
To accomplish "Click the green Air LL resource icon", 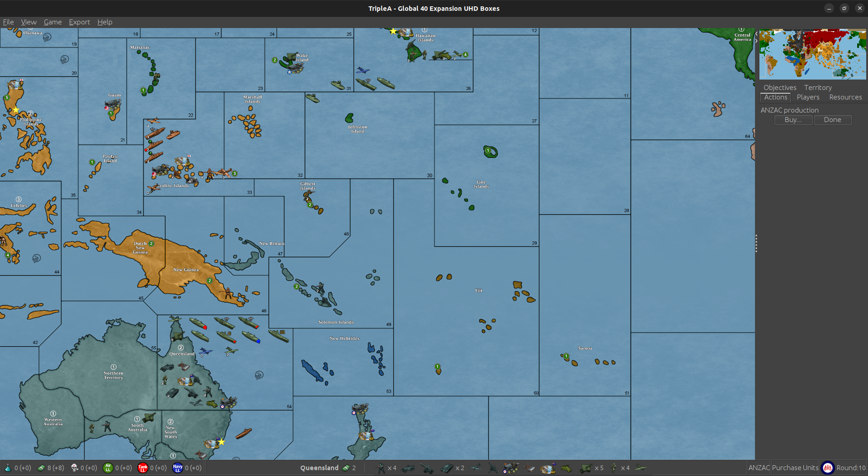I will tap(108, 468).
